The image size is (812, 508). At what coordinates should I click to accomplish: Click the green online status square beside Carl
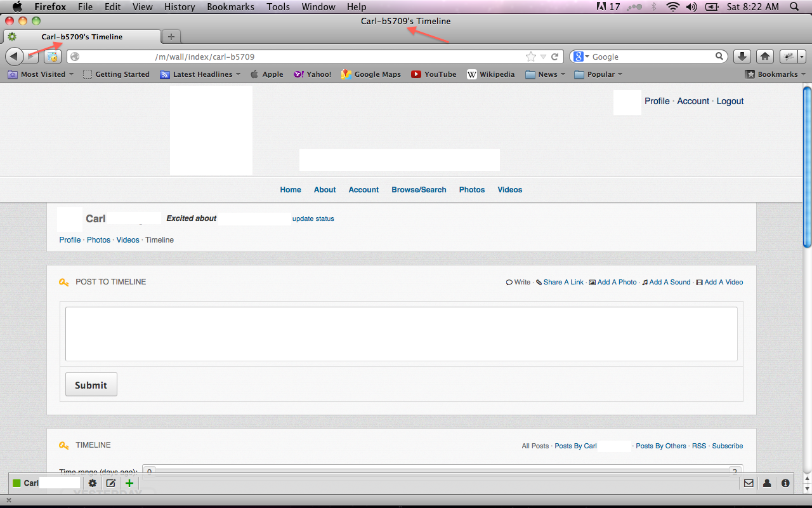tap(16, 483)
